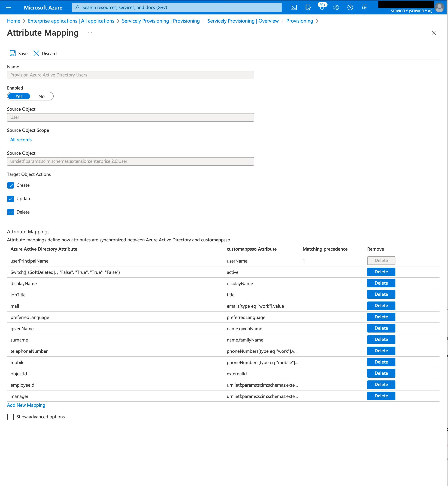
Task: Open the surname source attribute row
Action: pos(19,340)
